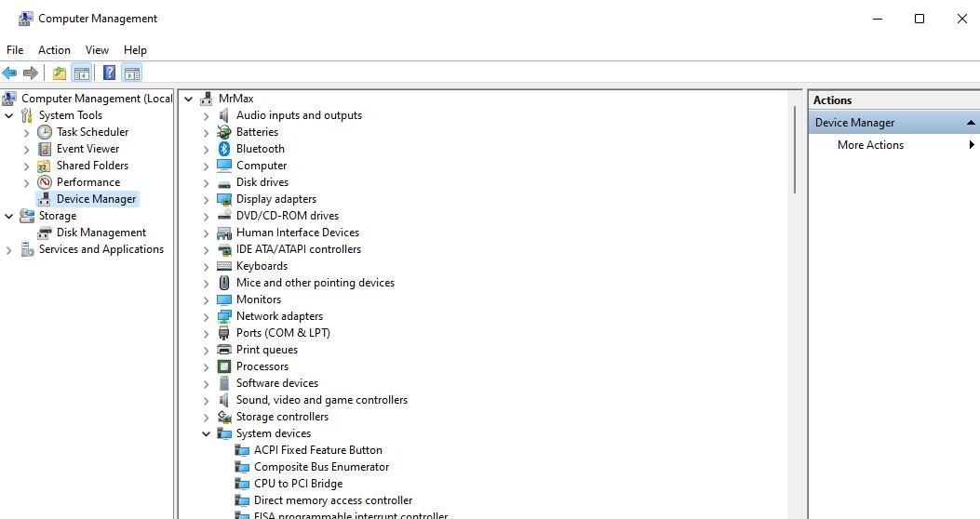980x519 pixels.
Task: Select the Bluetooth device category icon
Action: 223,149
